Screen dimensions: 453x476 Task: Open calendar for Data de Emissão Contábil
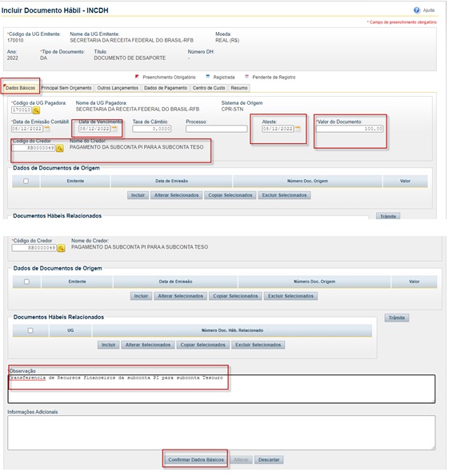[47, 129]
